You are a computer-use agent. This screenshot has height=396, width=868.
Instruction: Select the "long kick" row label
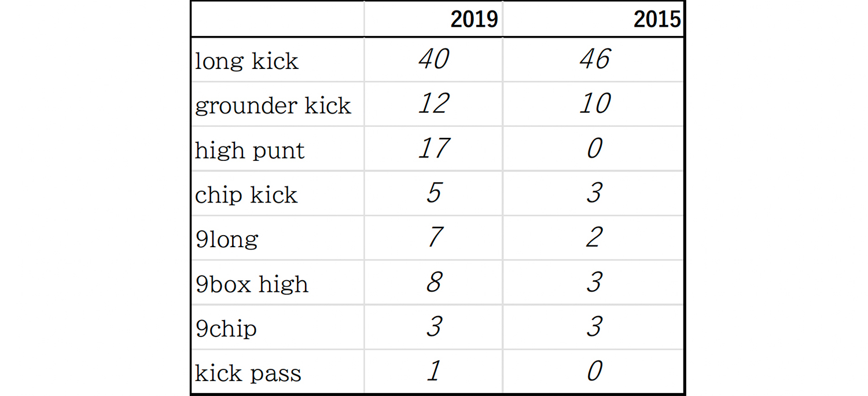pos(247,61)
